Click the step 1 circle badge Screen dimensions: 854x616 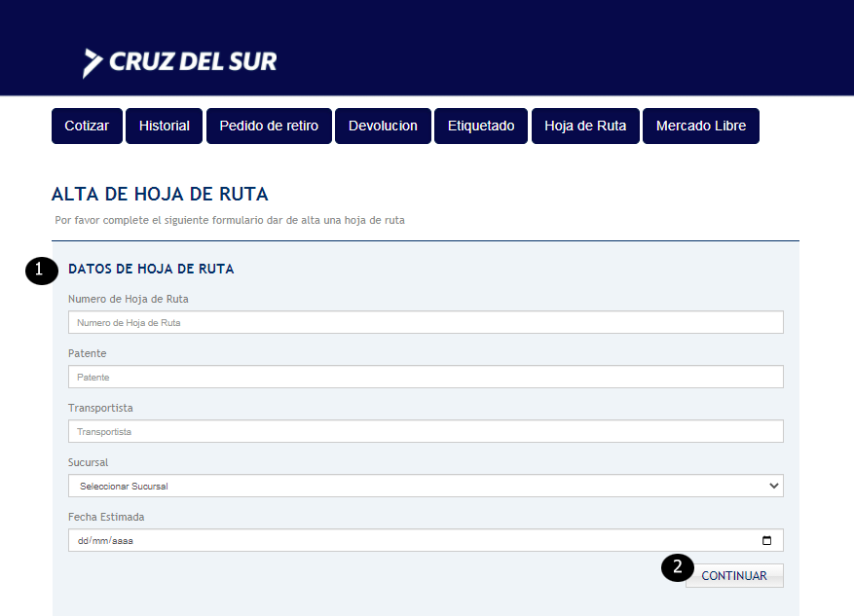[x=40, y=270]
